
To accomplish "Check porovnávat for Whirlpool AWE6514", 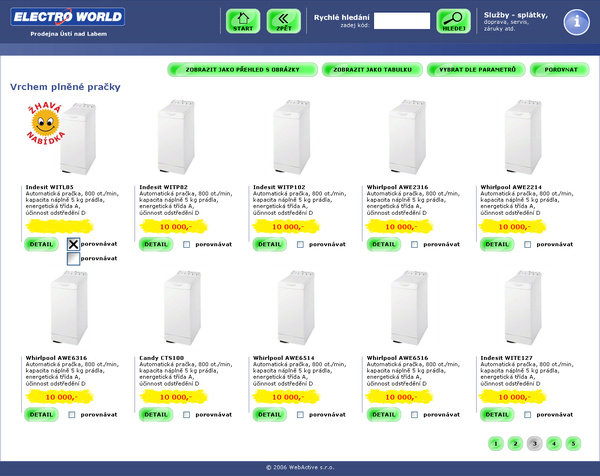I will tap(300, 415).
